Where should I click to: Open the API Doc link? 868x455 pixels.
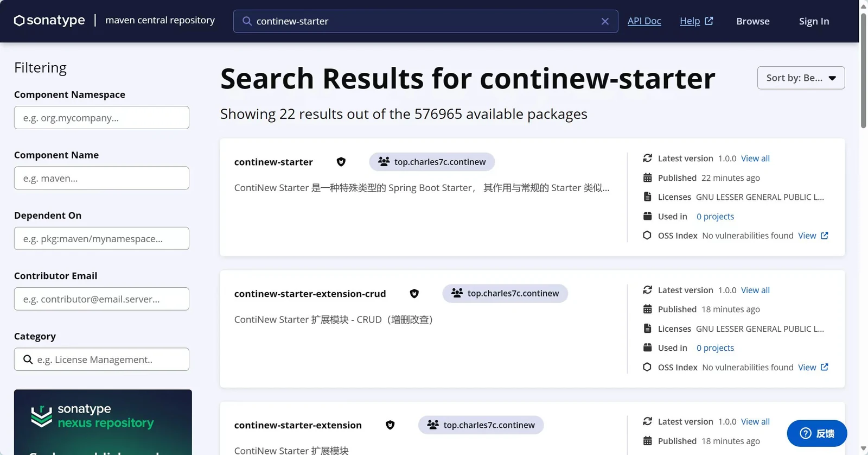tap(644, 21)
